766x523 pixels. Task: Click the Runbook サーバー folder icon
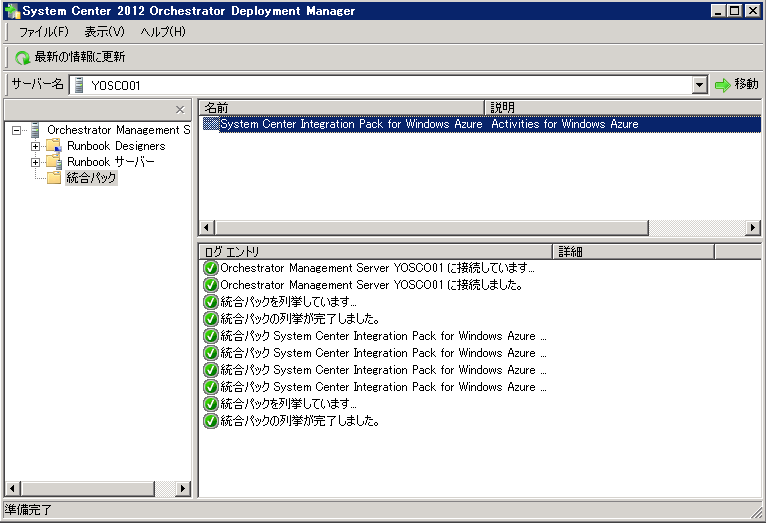click(x=54, y=162)
